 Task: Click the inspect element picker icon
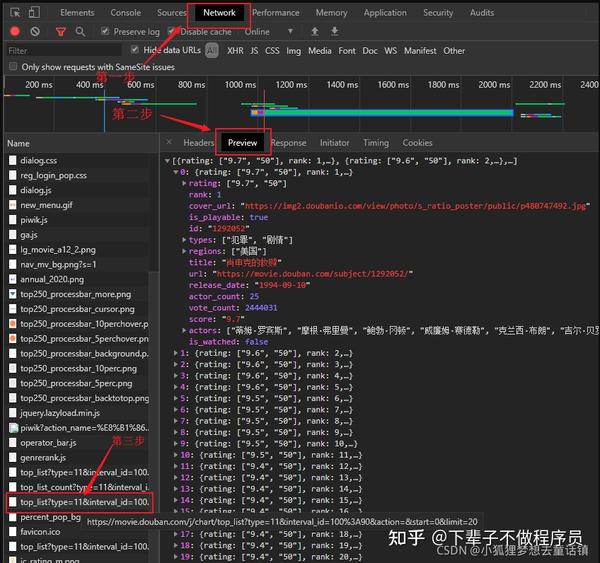coord(15,13)
